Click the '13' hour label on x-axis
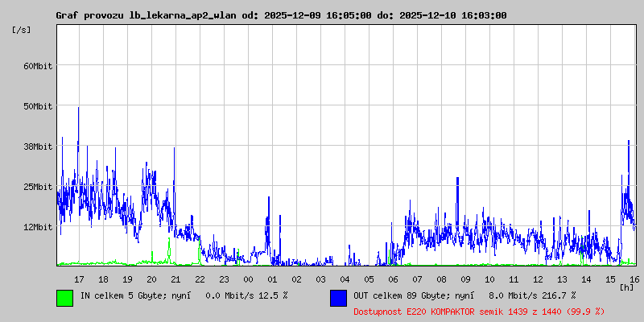 pyautogui.click(x=562, y=279)
